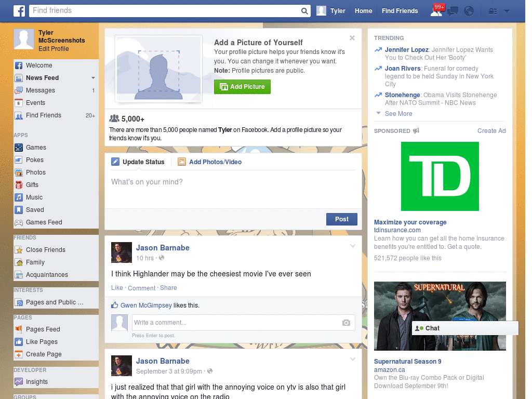Open Family friends list

(56, 262)
